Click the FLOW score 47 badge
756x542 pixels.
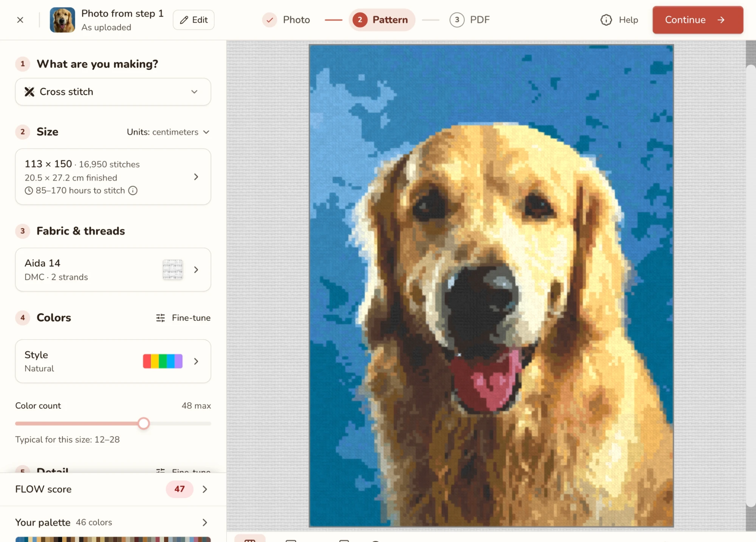click(180, 489)
